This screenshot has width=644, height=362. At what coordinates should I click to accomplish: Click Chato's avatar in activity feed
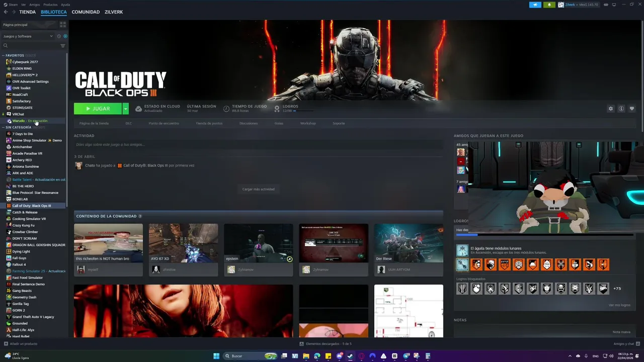click(x=78, y=165)
